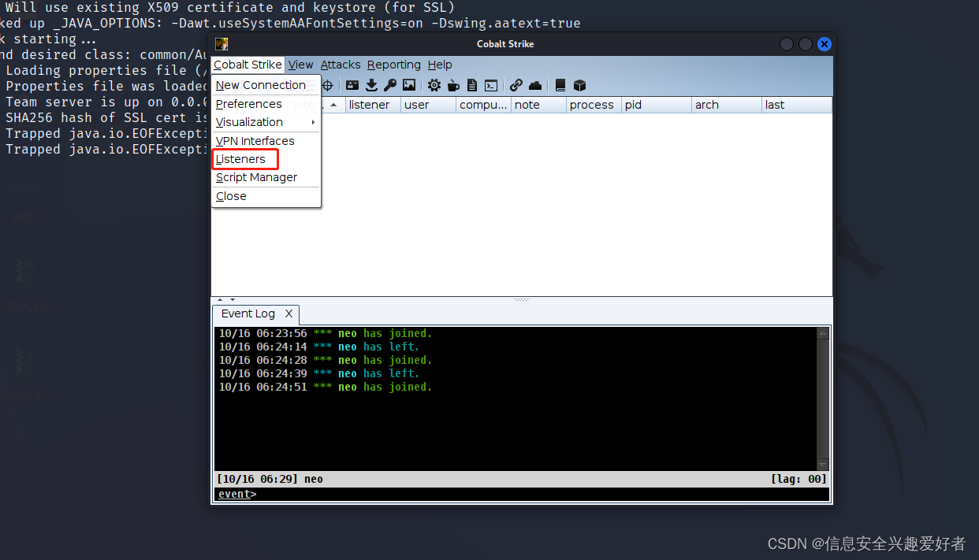The image size is (979, 560).
Task: Sort sessions by the listener column
Action: (x=373, y=105)
